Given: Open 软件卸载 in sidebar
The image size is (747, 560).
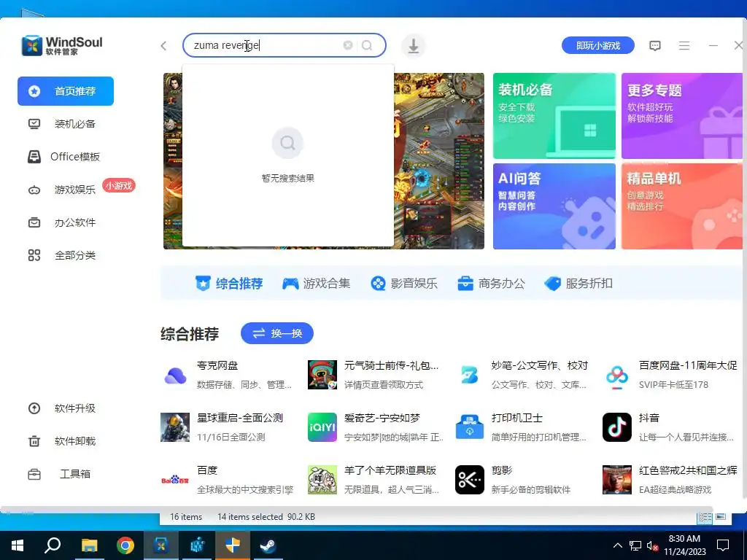Looking at the screenshot, I should (66, 441).
